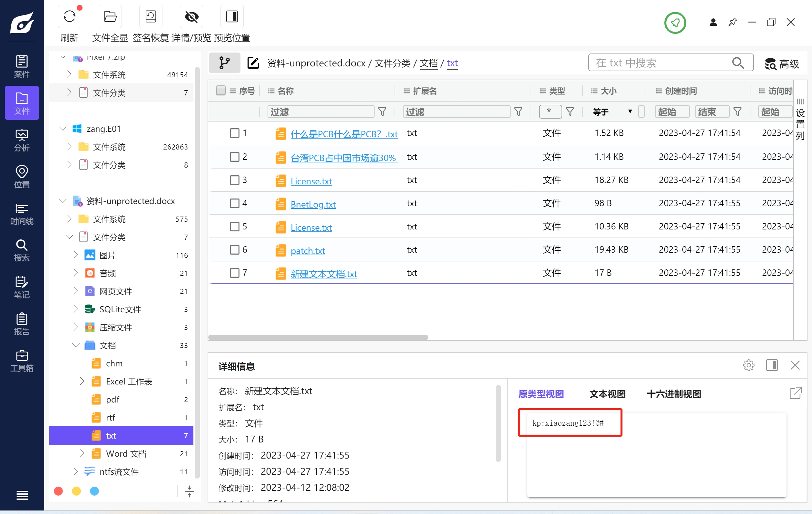The image size is (812, 514).
Task: Check the row 1 checkbox
Action: tap(234, 133)
